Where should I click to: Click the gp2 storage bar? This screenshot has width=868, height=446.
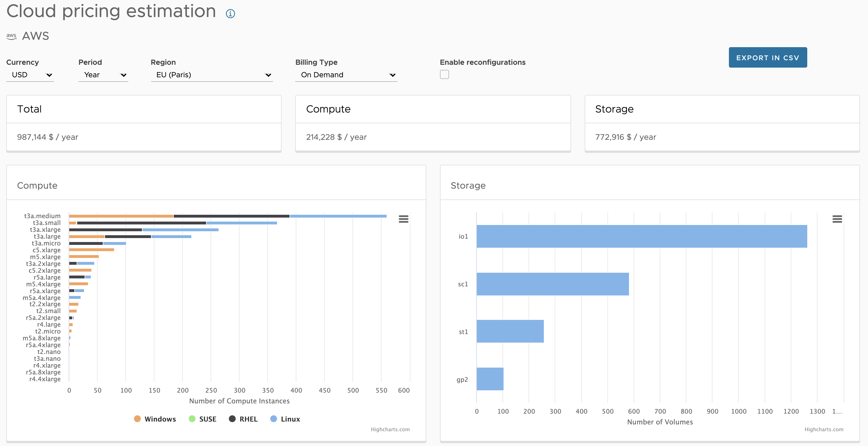(490, 379)
